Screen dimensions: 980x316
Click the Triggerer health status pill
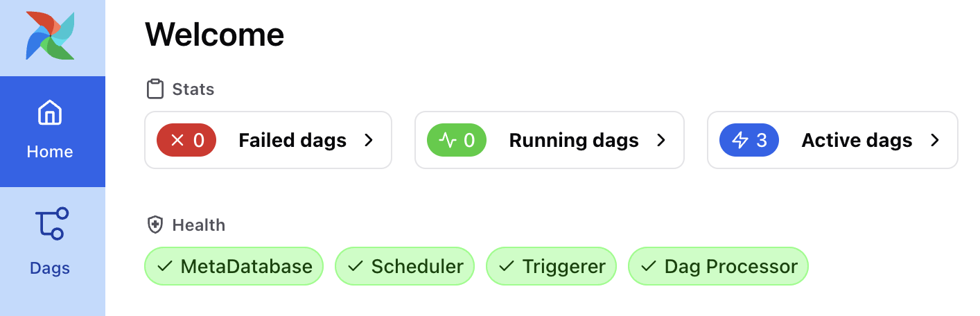pos(551,266)
